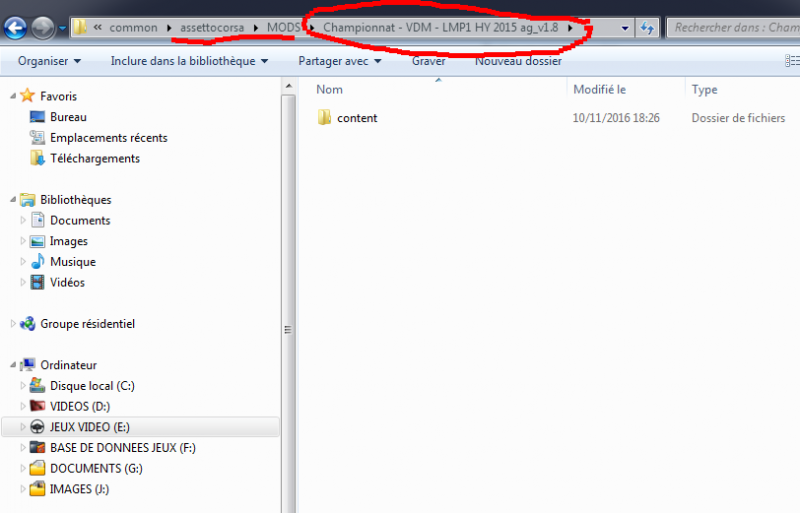Click DOCUMENTS (G:) drive icon
Screen dimensions: 800x513
37,468
